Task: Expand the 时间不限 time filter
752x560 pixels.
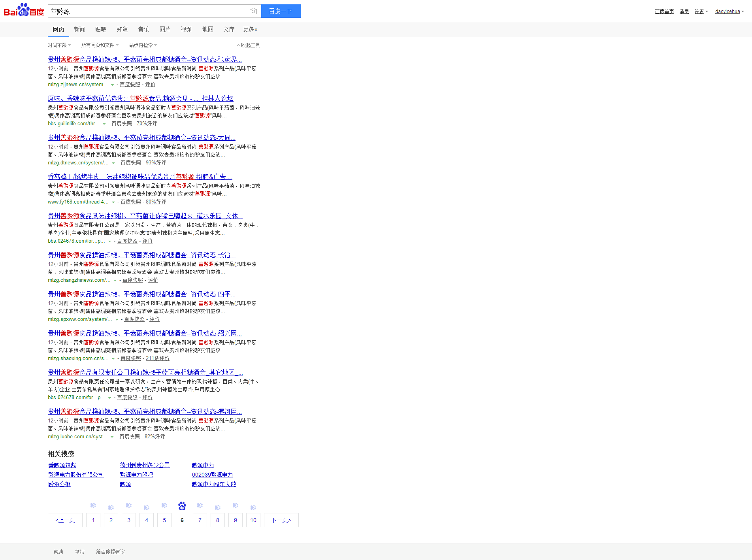Action: 59,45
